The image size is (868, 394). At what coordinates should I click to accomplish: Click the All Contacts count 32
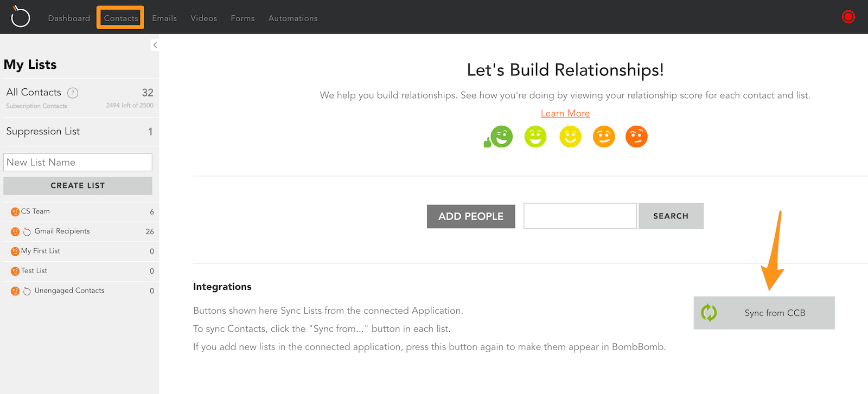(x=148, y=93)
